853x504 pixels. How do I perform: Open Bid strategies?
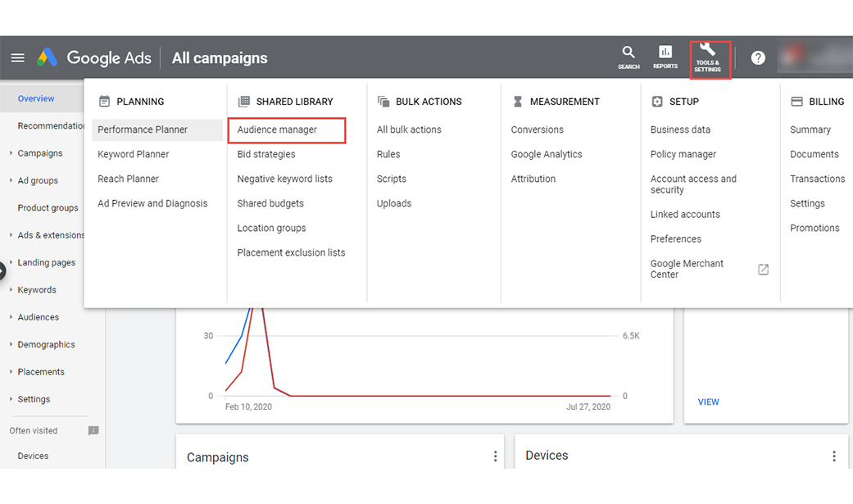pyautogui.click(x=266, y=154)
